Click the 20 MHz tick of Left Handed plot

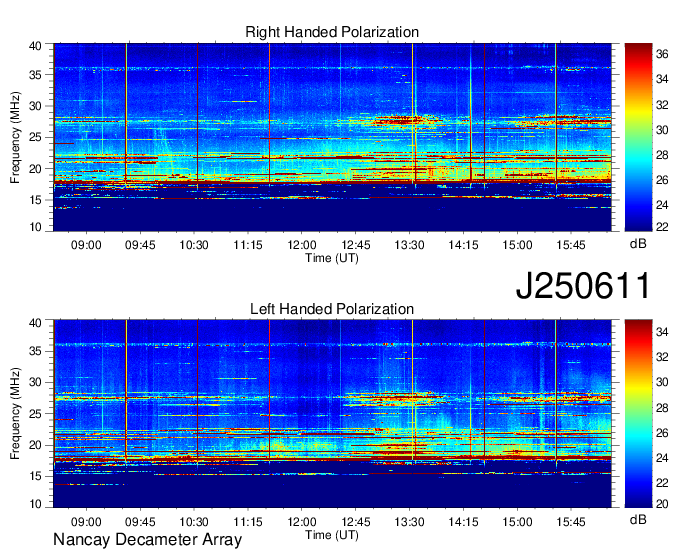pos(36,445)
